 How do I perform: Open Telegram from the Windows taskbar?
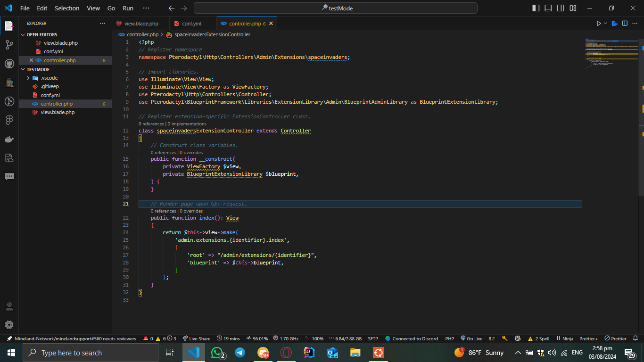pos(240,353)
